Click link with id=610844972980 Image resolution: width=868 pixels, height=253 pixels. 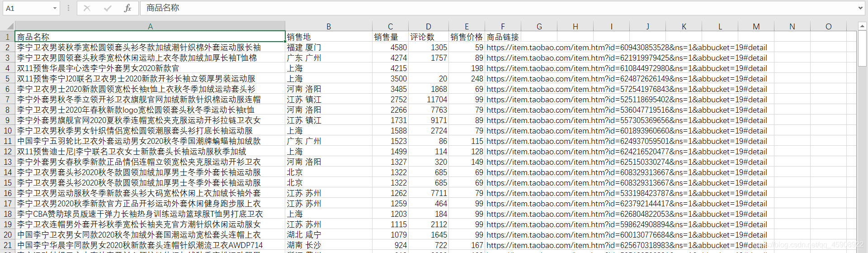click(x=627, y=68)
